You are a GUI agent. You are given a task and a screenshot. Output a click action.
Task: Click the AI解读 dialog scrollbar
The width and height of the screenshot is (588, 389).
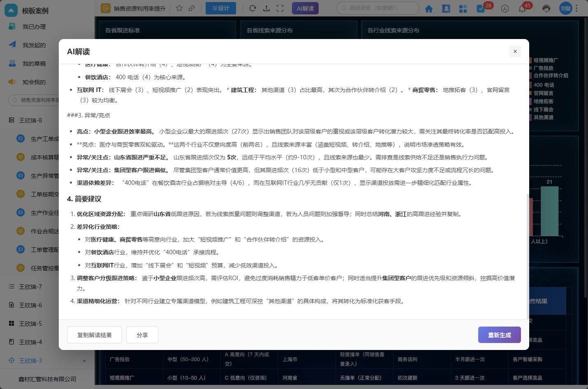(528, 256)
